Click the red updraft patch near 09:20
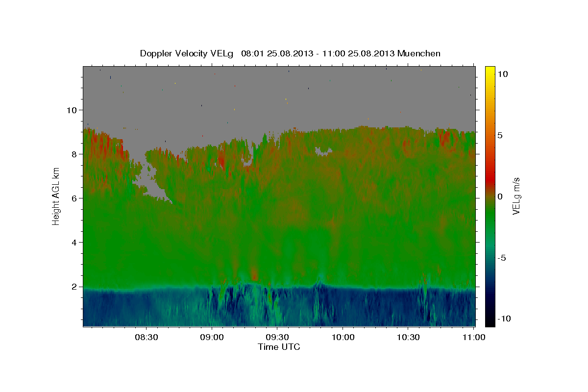Image resolution: width=588 pixels, height=392 pixels. pyautogui.click(x=254, y=274)
